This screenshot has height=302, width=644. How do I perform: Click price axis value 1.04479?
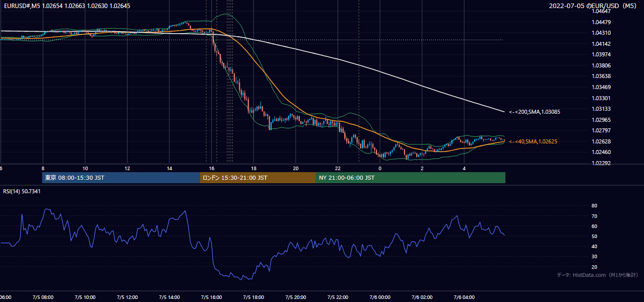pyautogui.click(x=601, y=22)
